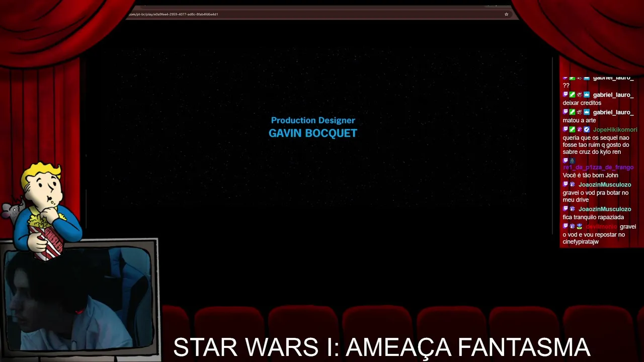Click the message 'queria que os sequel nao fosse'
This screenshot has width=644, height=362.
click(596, 145)
